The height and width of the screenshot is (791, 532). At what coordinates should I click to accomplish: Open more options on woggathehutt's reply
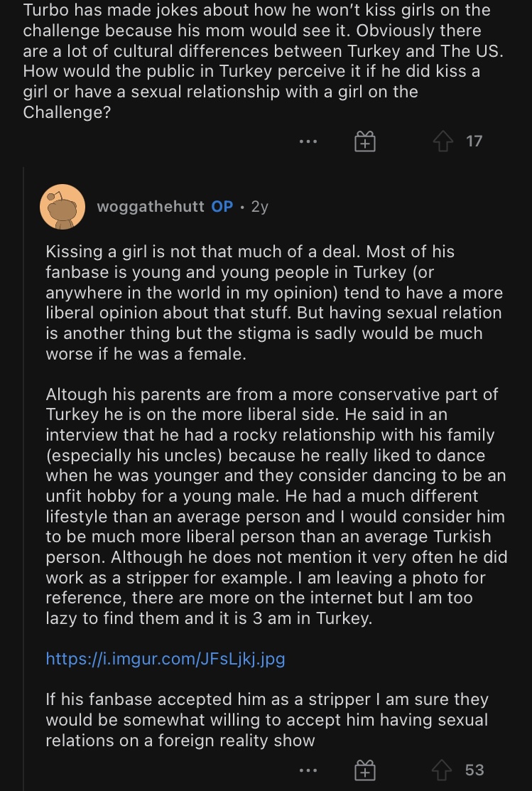(308, 771)
